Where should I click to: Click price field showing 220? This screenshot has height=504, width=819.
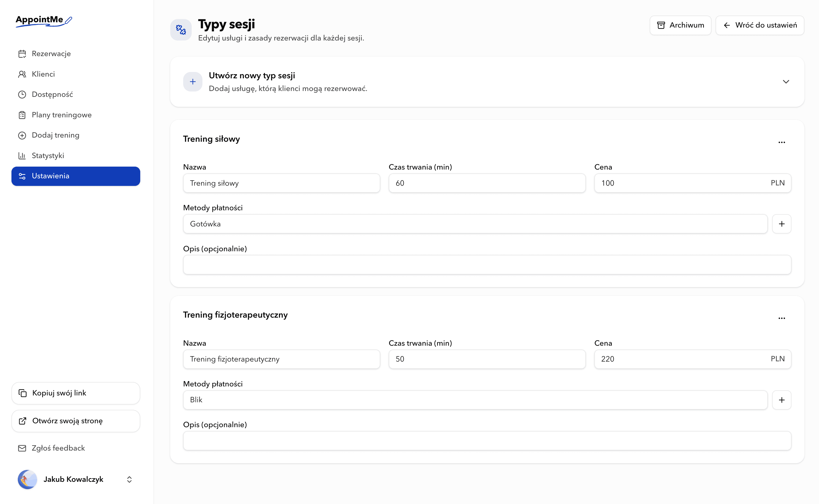click(692, 359)
